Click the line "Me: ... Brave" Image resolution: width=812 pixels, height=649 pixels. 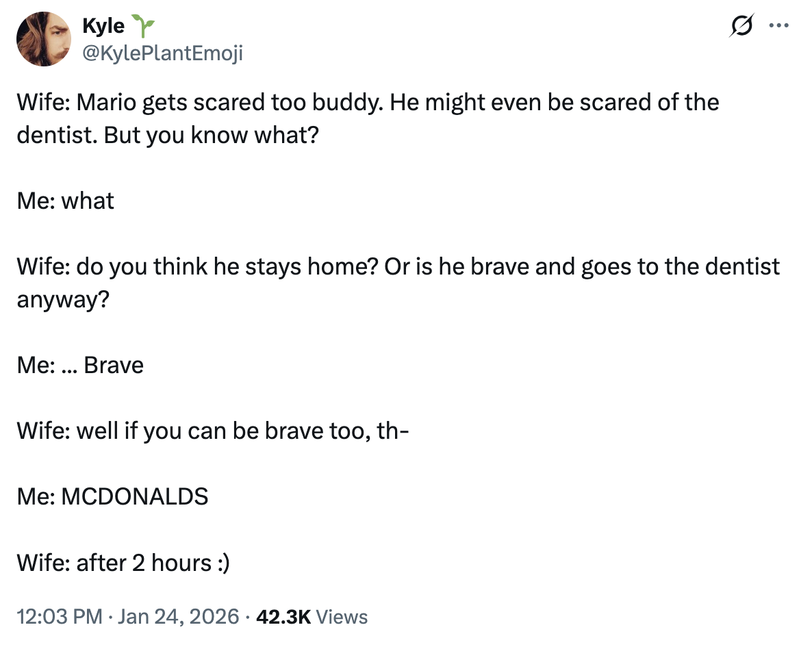tap(81, 365)
